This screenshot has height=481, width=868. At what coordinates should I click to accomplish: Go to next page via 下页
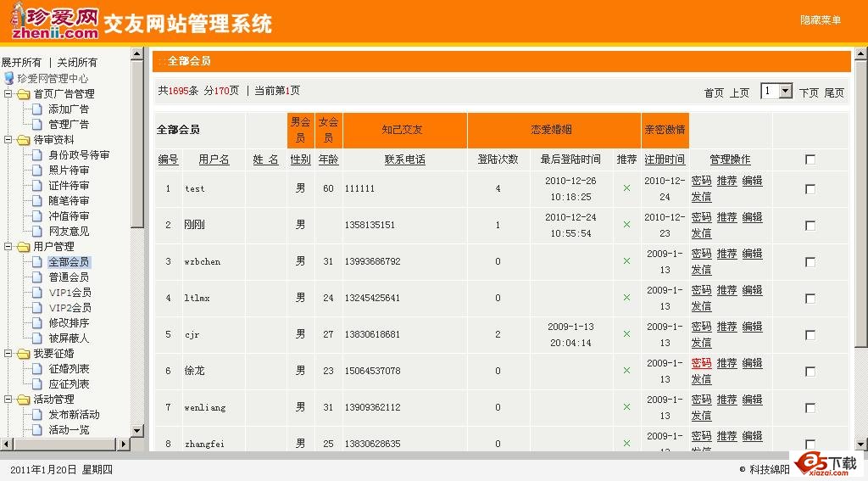tap(808, 92)
